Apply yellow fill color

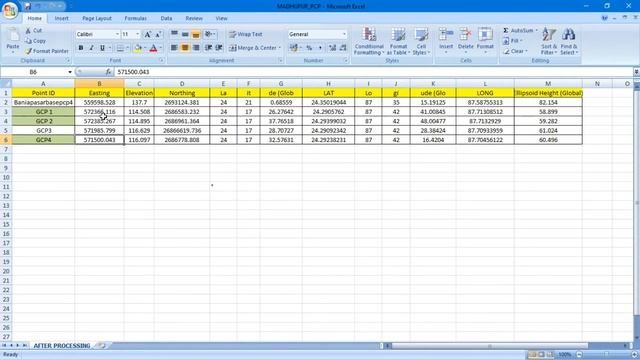pos(138,48)
